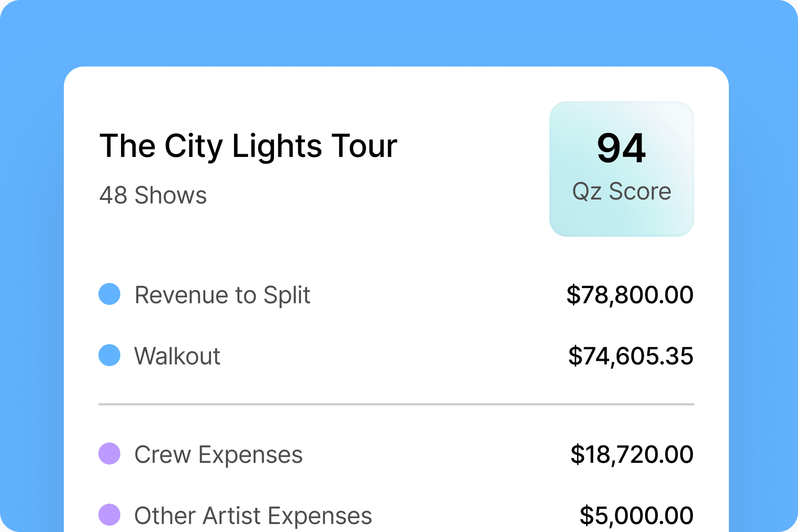Screen dimensions: 798x532
Task: Click the empty card area right of the tour title
Action: pyautogui.click(x=470, y=146)
